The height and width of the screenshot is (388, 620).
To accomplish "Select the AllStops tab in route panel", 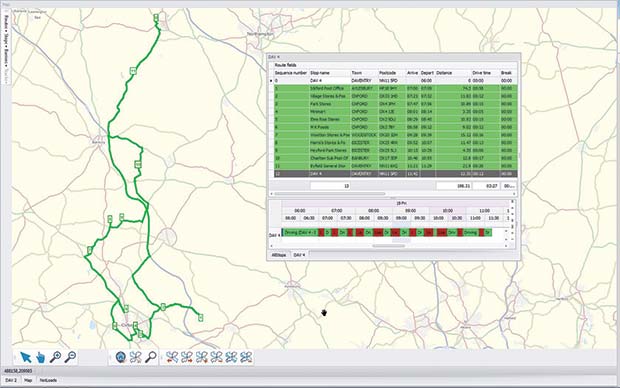I will point(279,255).
